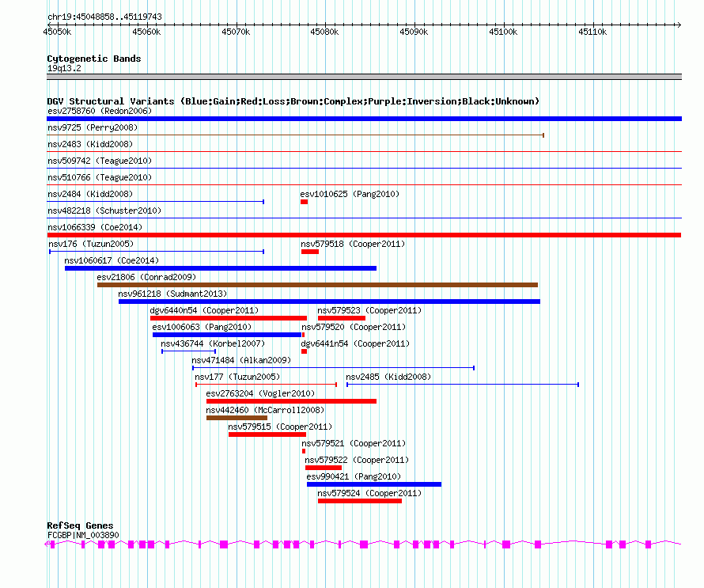Click red bar under nsv579522
This screenshot has width=704, height=588.
tap(324, 468)
